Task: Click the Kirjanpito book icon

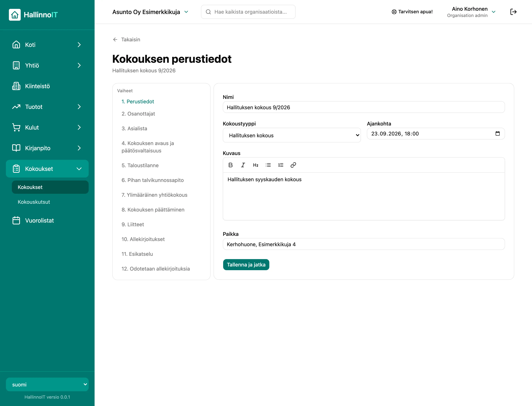Action: point(16,148)
